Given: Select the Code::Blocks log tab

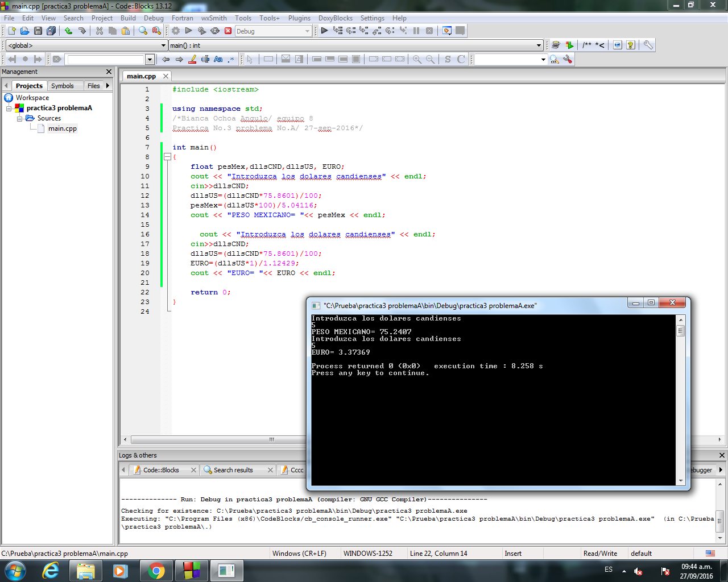Looking at the screenshot, I should coord(161,470).
